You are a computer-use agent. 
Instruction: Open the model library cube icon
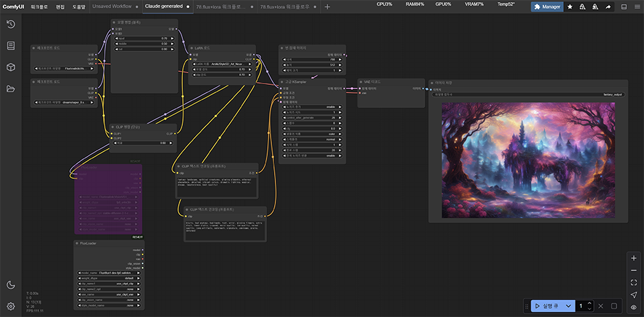coord(11,67)
